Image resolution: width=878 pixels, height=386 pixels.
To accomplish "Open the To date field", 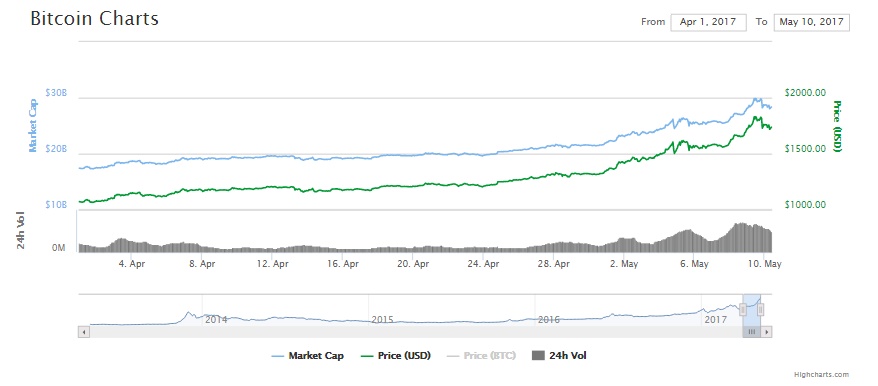I will click(811, 22).
